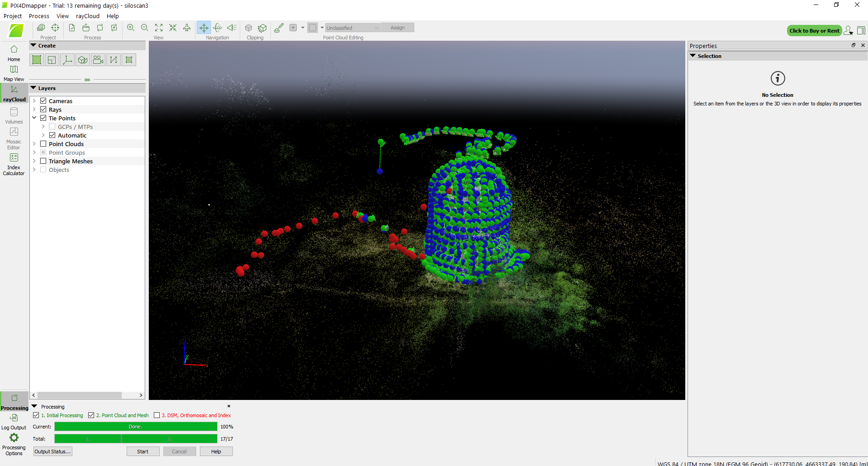
Task: Open the results folder icon
Action: [x=86, y=28]
